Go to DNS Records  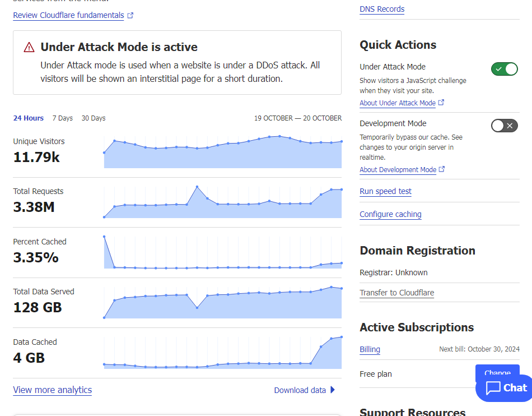coord(382,9)
